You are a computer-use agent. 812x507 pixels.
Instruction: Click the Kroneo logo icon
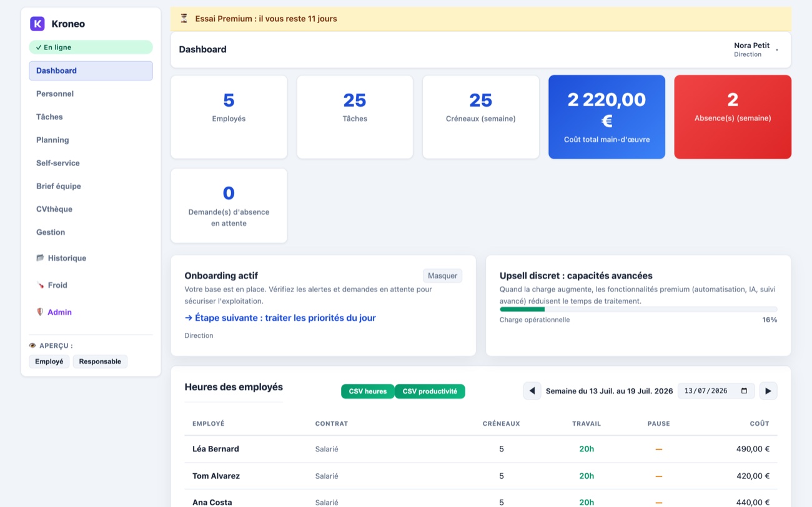[37, 24]
